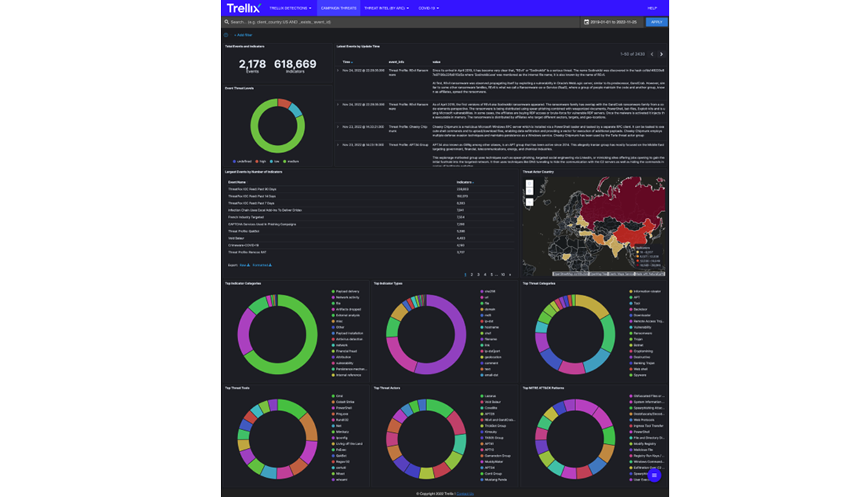The width and height of the screenshot is (868, 497).
Task: Click the Trellix logo
Action: (244, 8)
